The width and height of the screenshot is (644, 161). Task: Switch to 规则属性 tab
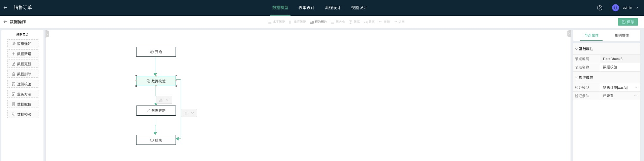622,35
